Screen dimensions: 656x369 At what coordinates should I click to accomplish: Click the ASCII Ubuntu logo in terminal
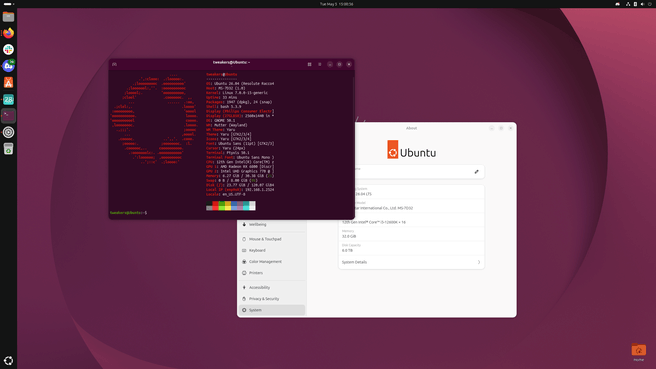(x=154, y=119)
